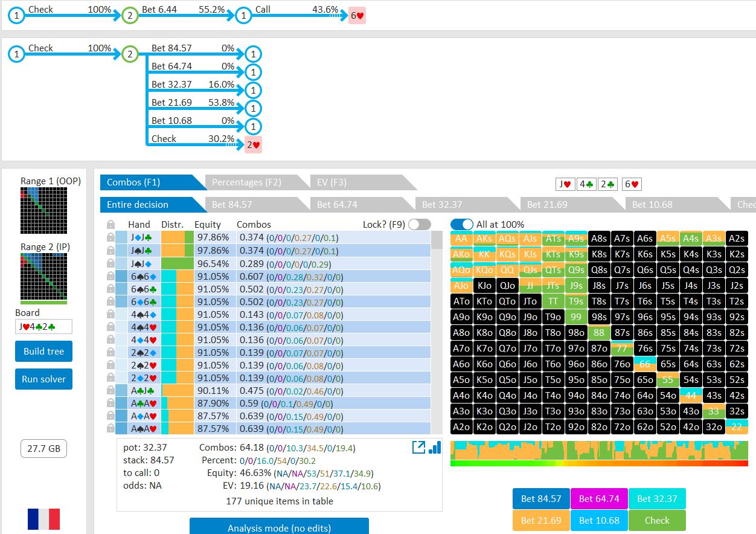Switch to Percentages (F2) tab
Viewport: 756px width, 534px height.
pyautogui.click(x=246, y=182)
